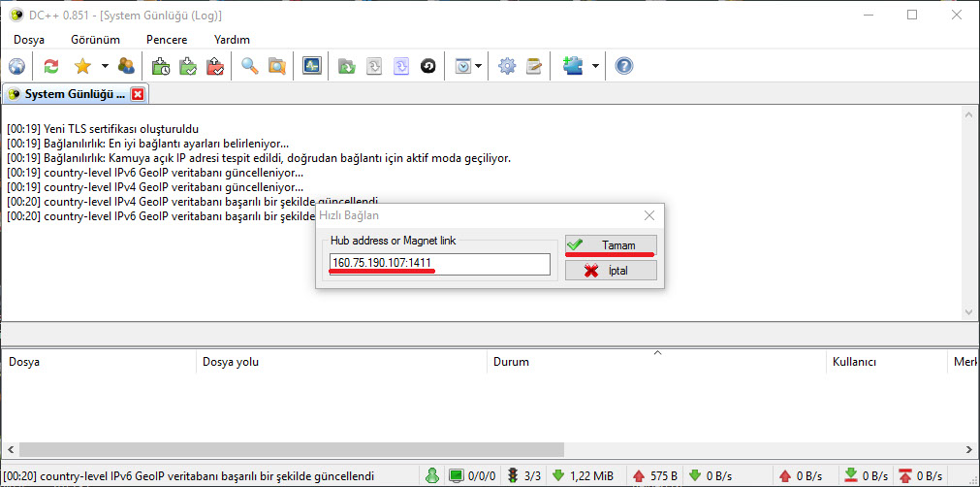Click [00:19] 'IPv6 GeoIP veritabanı güncelleniyor' line
Viewport: 980px width, 487px height.
coord(155,173)
